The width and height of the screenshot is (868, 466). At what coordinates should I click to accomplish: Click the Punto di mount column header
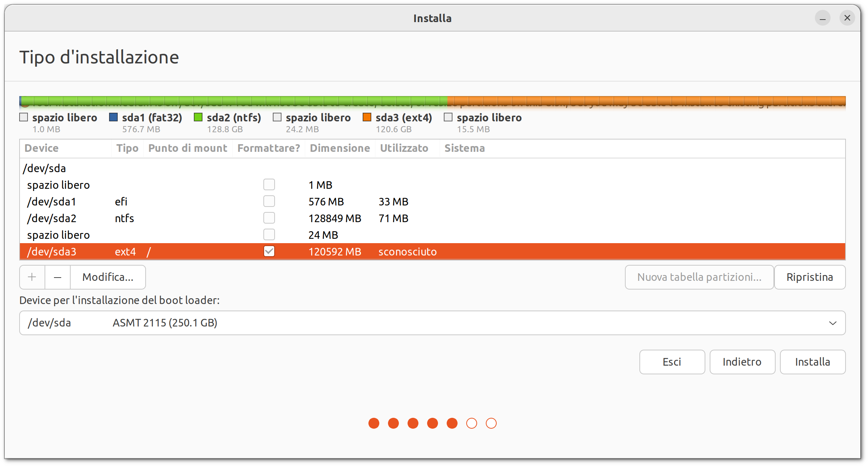(x=188, y=148)
